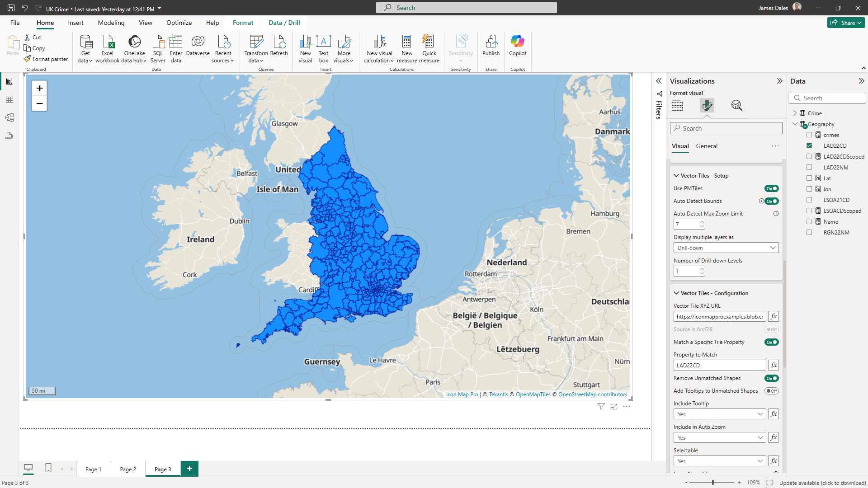This screenshot has height=488, width=868.
Task: Open the Modeling ribbon tab
Action: pyautogui.click(x=111, y=23)
